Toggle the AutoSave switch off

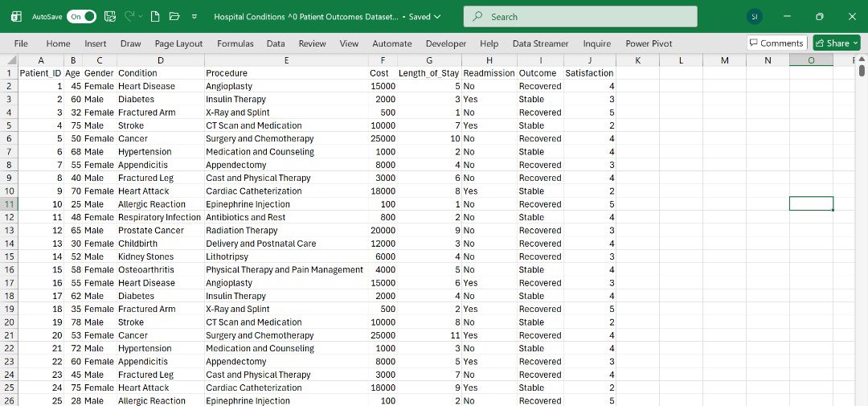click(81, 17)
